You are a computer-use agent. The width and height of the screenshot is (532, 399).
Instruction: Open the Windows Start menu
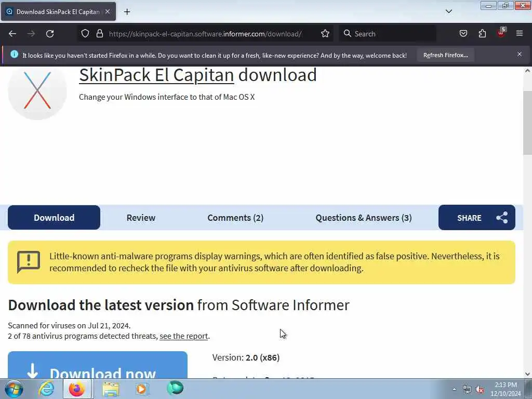(14, 389)
